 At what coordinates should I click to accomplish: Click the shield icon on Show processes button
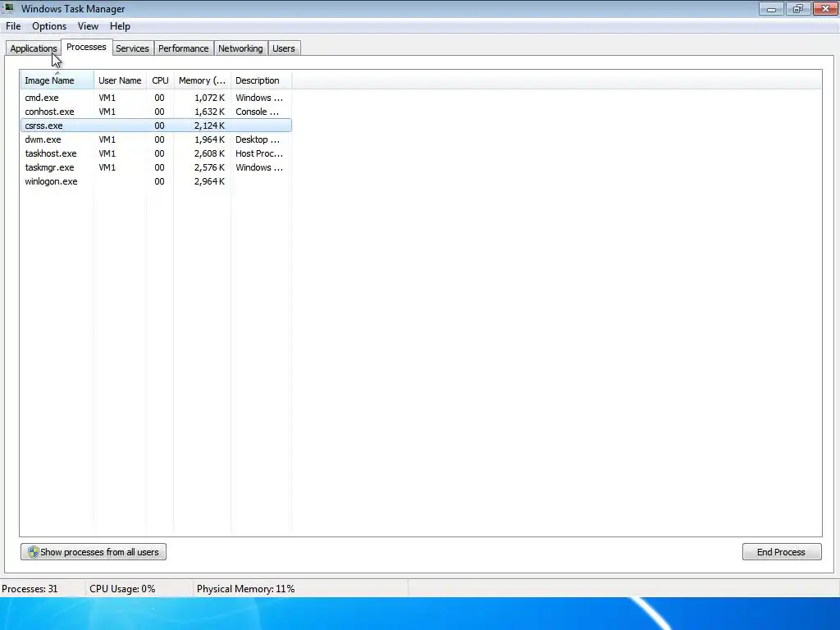tap(33, 552)
